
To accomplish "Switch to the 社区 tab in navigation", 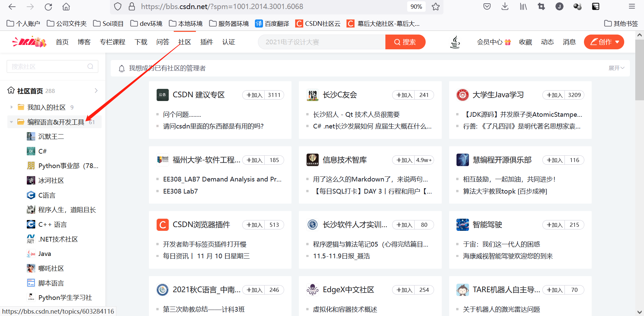I will (x=184, y=42).
